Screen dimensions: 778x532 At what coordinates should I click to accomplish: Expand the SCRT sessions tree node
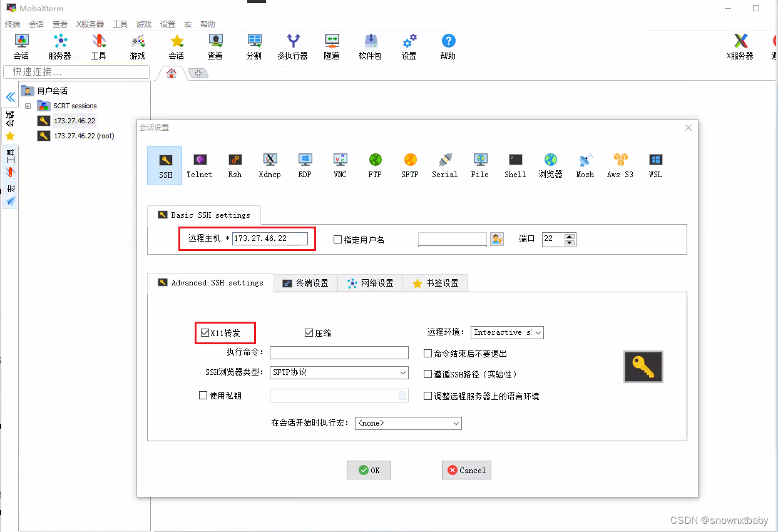click(28, 106)
